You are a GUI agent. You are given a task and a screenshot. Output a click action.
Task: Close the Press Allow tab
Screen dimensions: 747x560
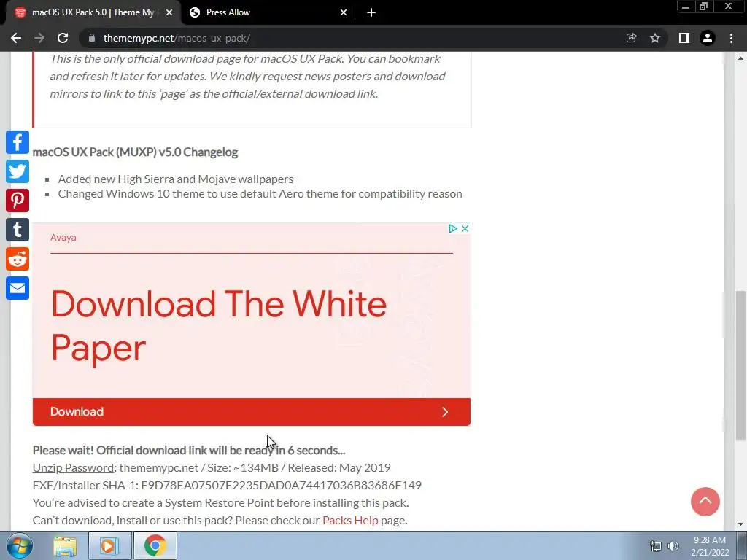point(344,12)
